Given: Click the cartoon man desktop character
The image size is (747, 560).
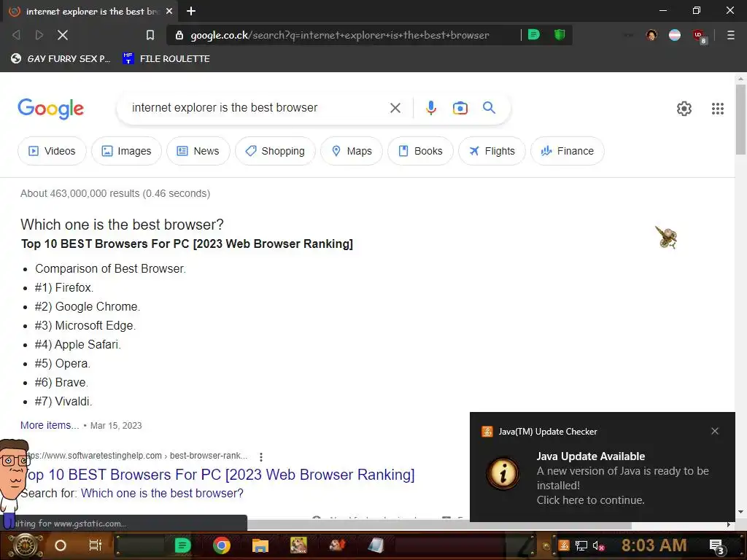Looking at the screenshot, I should pyautogui.click(x=13, y=483).
